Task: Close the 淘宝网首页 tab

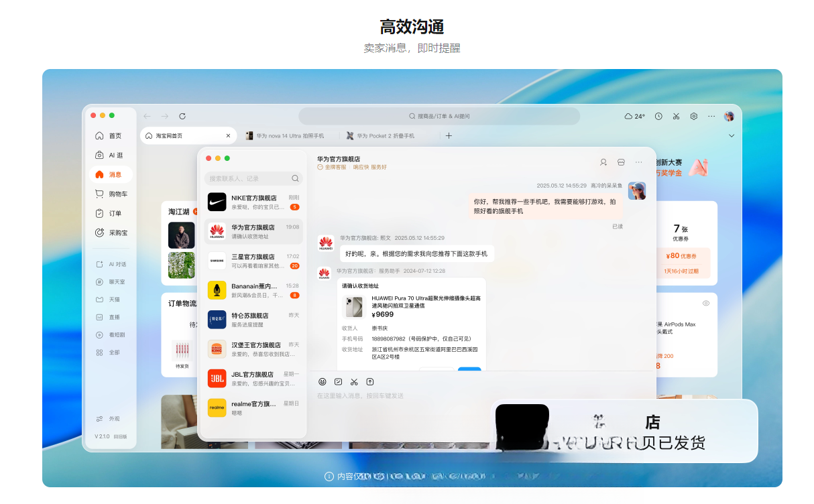Action: point(228,135)
